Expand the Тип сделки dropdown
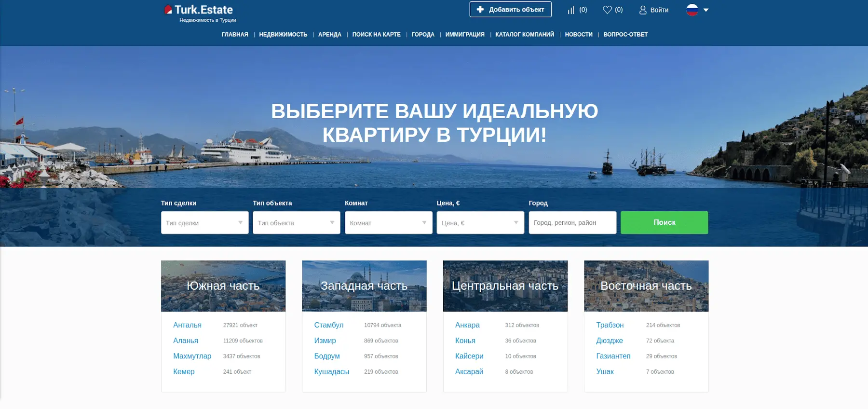 (204, 223)
